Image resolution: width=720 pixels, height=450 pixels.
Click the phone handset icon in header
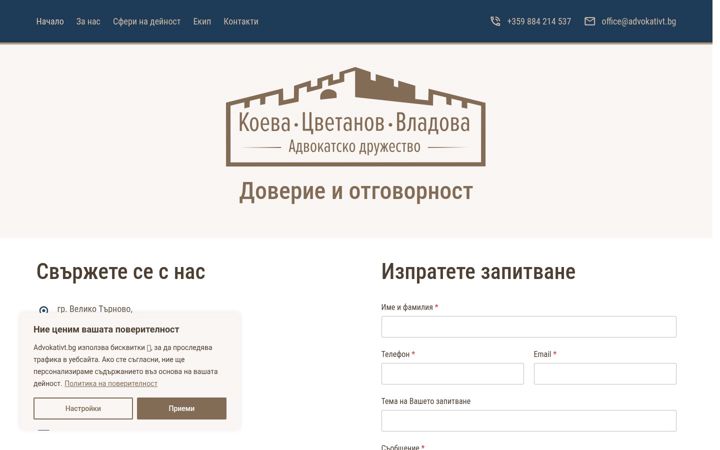(495, 21)
